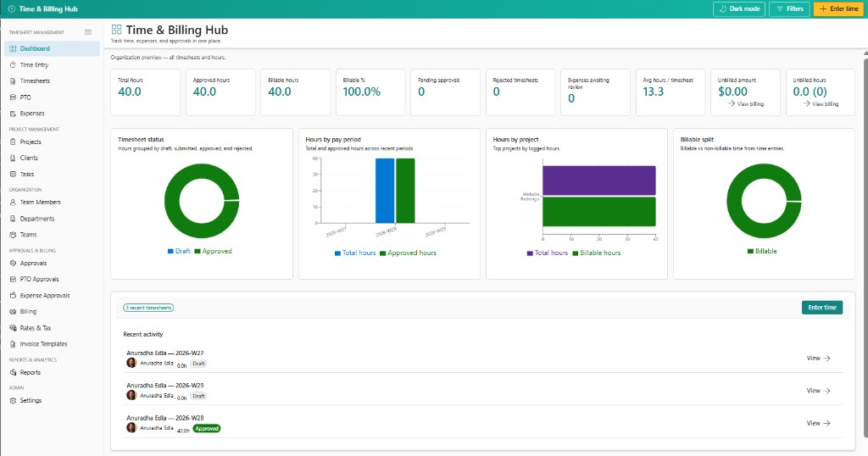Open the Filters button in header
Image resolution: width=868 pixels, height=456 pixels.
pyautogui.click(x=789, y=8)
